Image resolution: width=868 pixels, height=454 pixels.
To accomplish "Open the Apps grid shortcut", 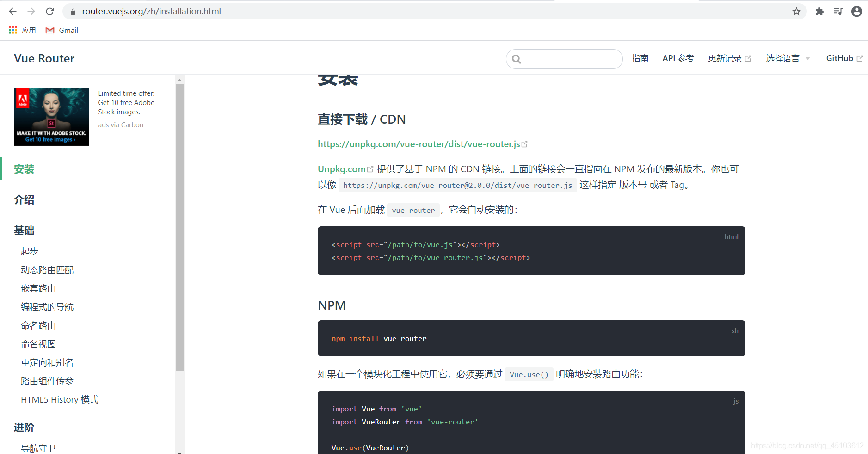I will click(x=22, y=30).
